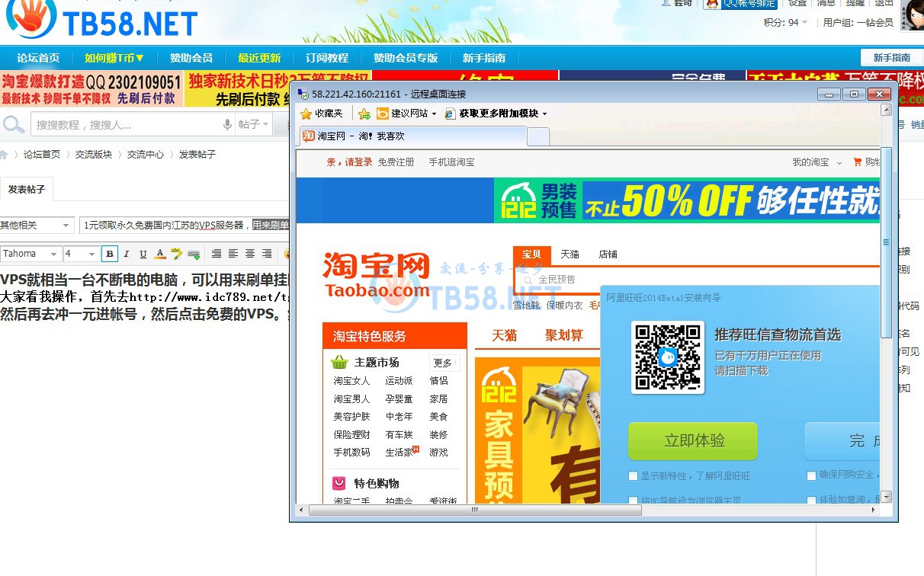Switch to the 天猫 search tab

[x=569, y=254]
